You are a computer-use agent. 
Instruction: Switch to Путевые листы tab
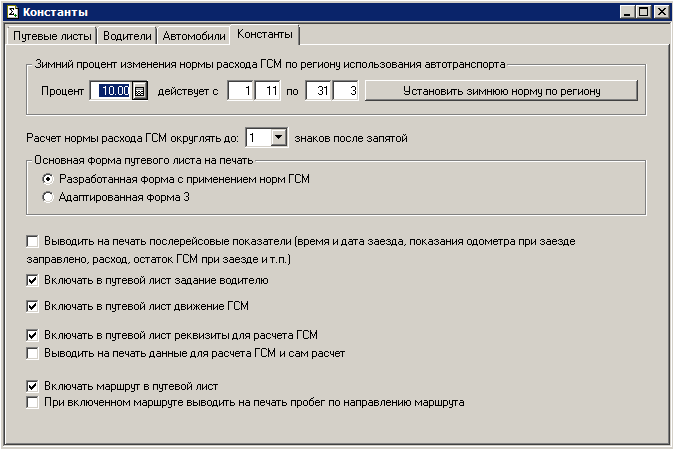coord(52,36)
